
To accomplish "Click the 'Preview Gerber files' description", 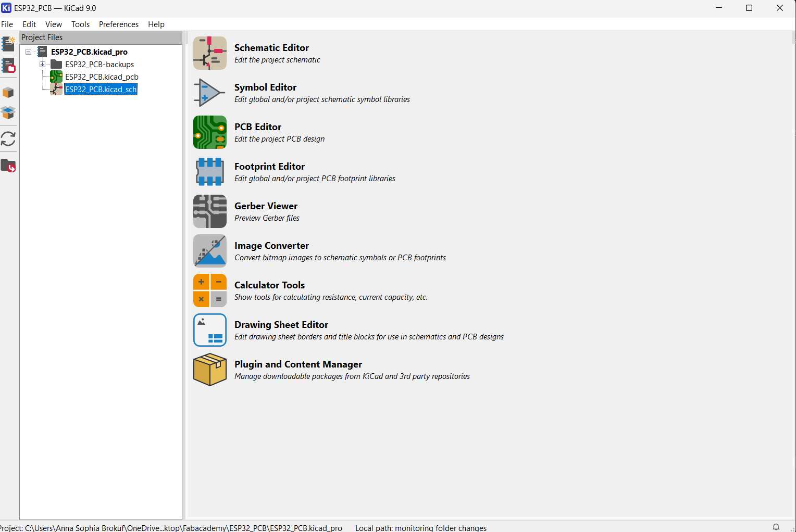I will tap(267, 218).
